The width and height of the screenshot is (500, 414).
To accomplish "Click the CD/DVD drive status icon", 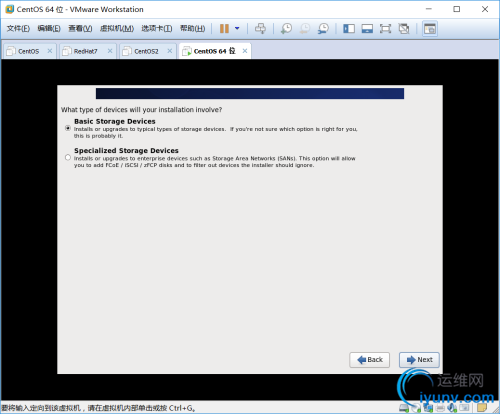I will click(x=416, y=408).
